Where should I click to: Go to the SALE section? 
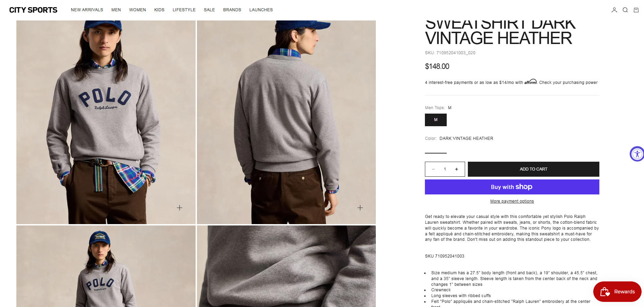click(x=209, y=10)
